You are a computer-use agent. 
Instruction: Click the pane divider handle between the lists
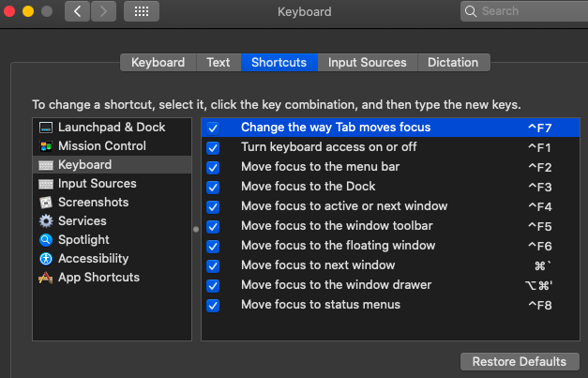(195, 228)
